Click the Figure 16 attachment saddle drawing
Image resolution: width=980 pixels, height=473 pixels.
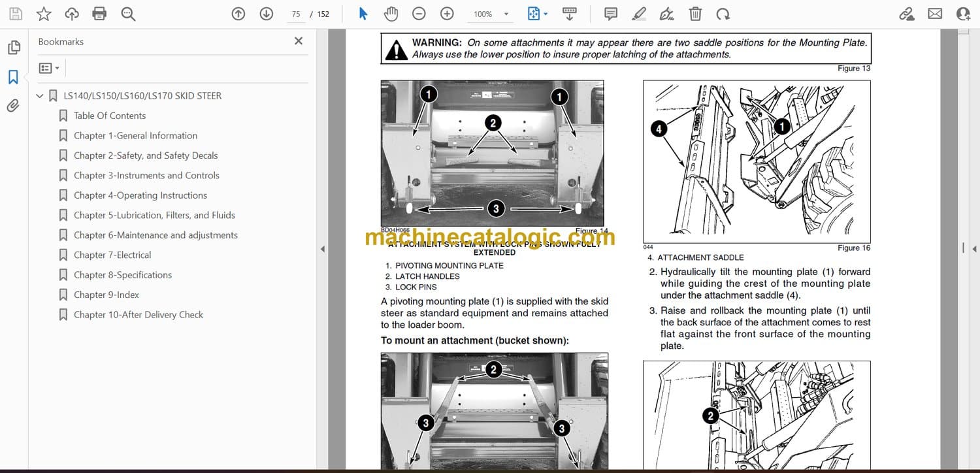click(x=757, y=161)
